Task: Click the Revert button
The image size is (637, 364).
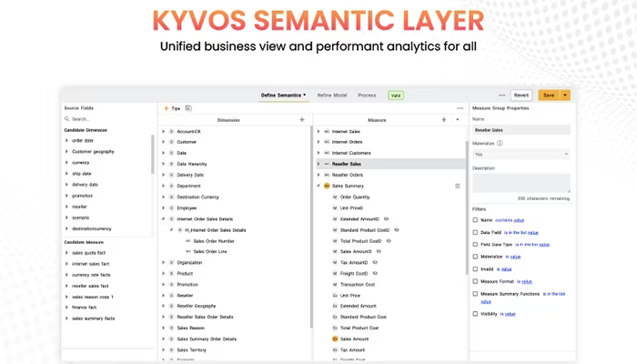Action: (521, 95)
